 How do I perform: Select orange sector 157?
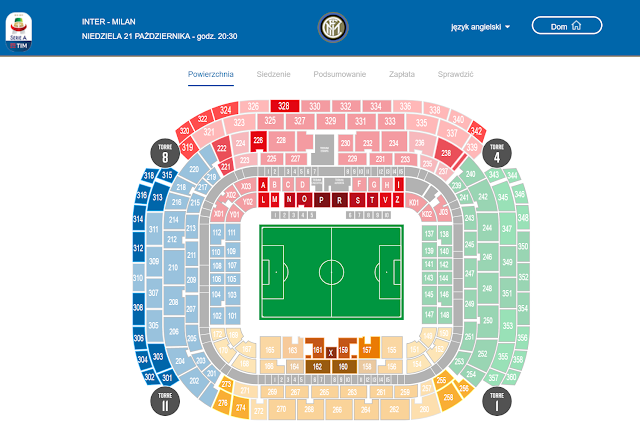click(369, 348)
